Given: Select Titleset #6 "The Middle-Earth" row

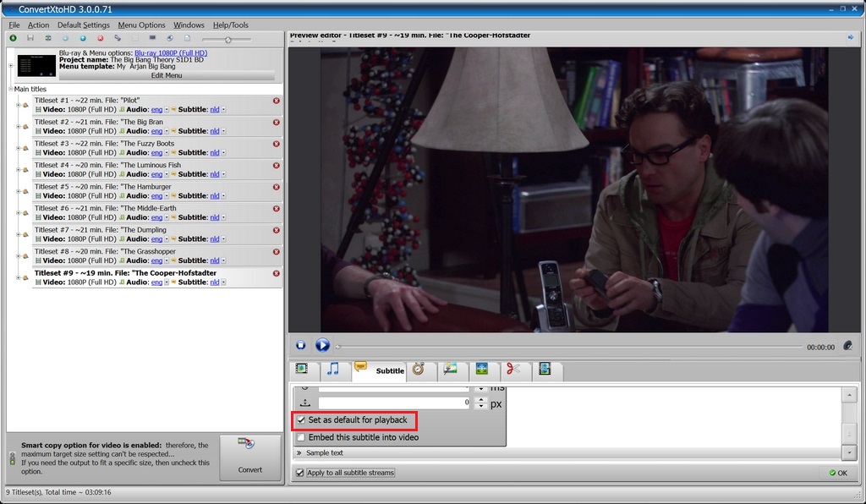Looking at the screenshot, I should pos(157,212).
